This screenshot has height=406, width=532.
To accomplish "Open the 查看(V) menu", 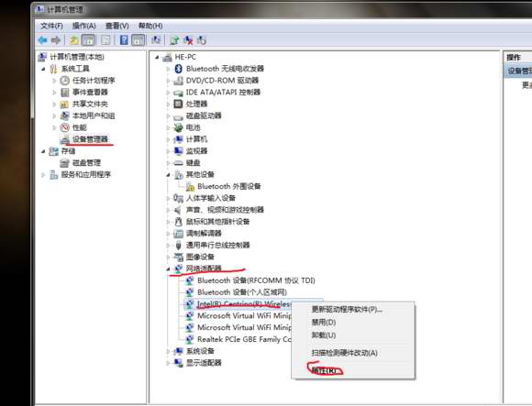I will coord(116,26).
